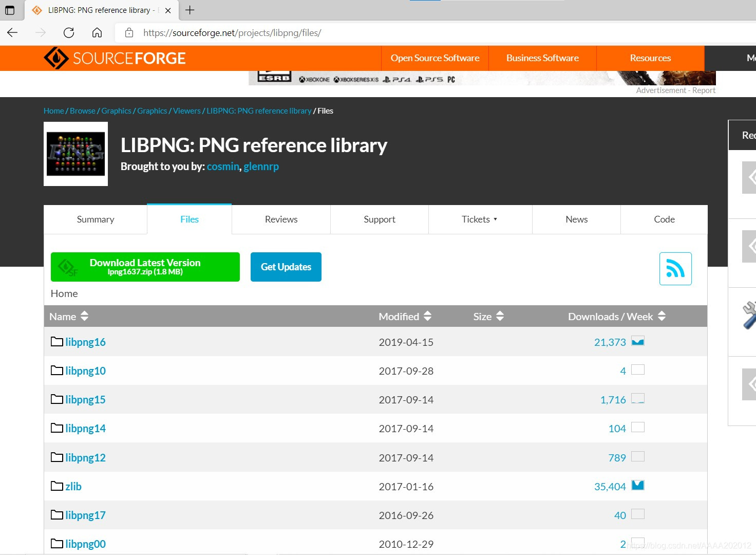Click the RSS feed icon
Viewport: 756px width, 555px height.
pyautogui.click(x=675, y=268)
